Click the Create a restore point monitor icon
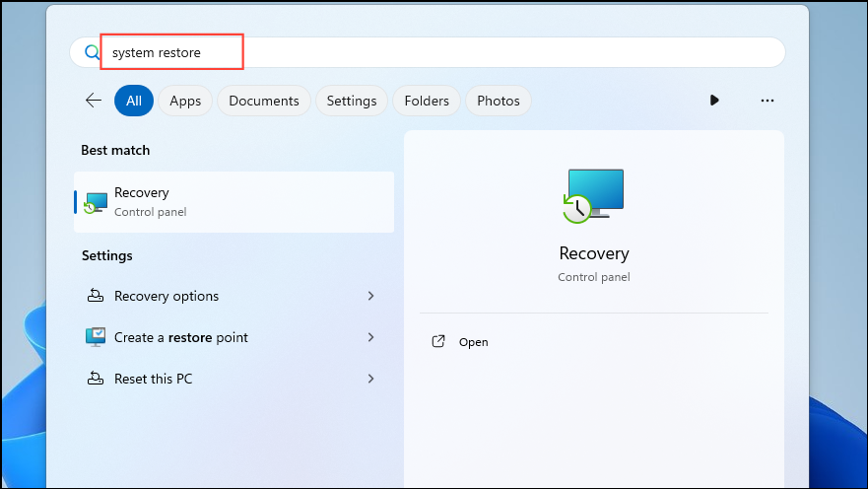Image resolution: width=868 pixels, height=489 pixels. coord(96,337)
